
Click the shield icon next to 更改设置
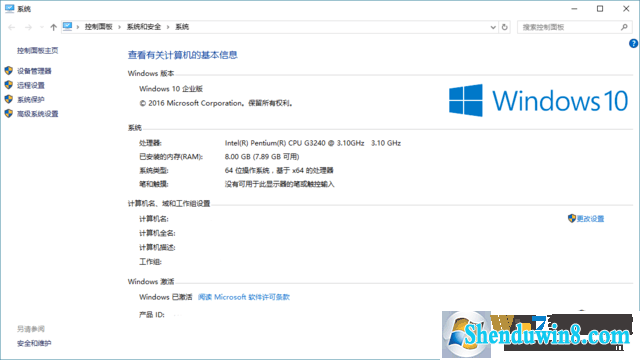click(x=571, y=218)
